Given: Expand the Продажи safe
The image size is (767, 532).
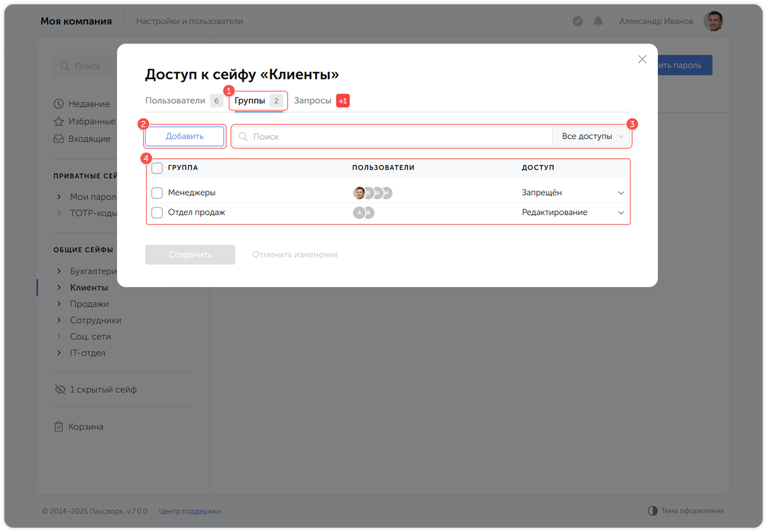Looking at the screenshot, I should tap(59, 304).
